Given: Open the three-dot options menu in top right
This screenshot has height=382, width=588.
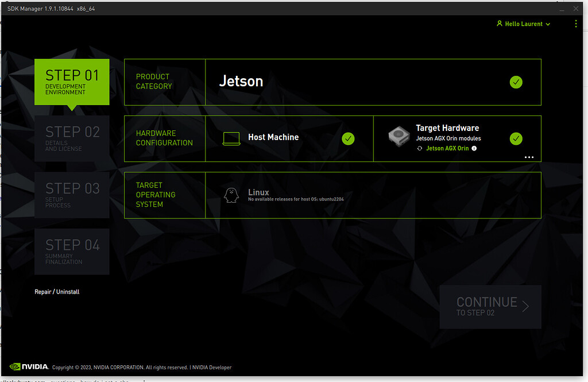Looking at the screenshot, I should tap(576, 24).
